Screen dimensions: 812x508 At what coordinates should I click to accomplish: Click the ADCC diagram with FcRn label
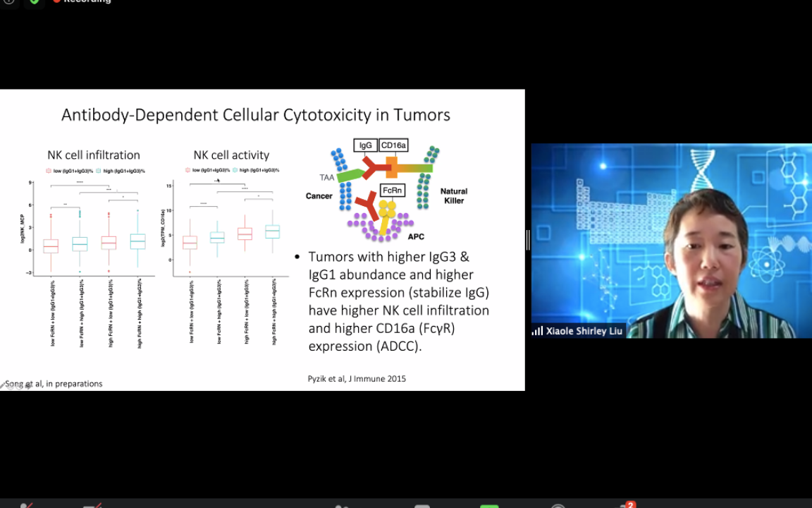[386, 190]
